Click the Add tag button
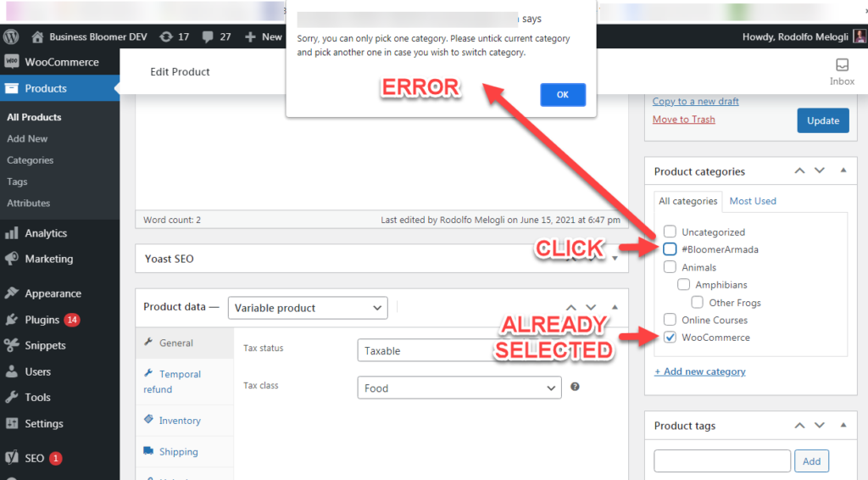Image resolution: width=868 pixels, height=480 pixels. [811, 460]
